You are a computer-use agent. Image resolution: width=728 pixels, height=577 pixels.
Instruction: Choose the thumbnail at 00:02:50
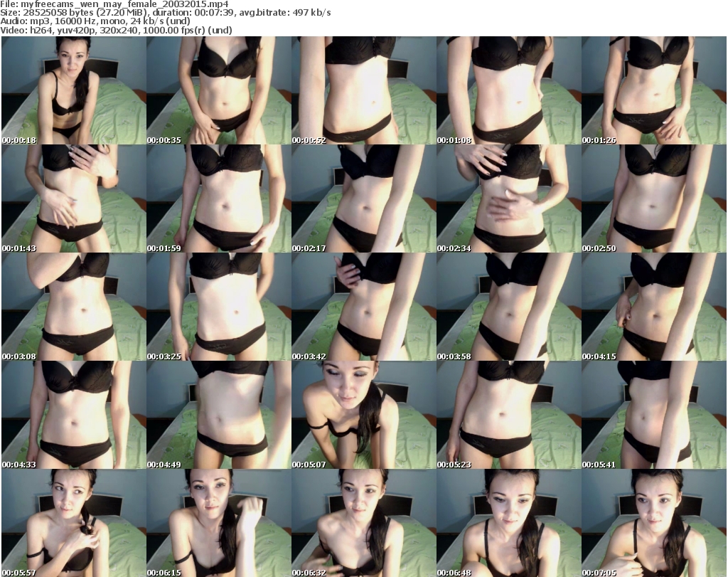tap(654, 198)
